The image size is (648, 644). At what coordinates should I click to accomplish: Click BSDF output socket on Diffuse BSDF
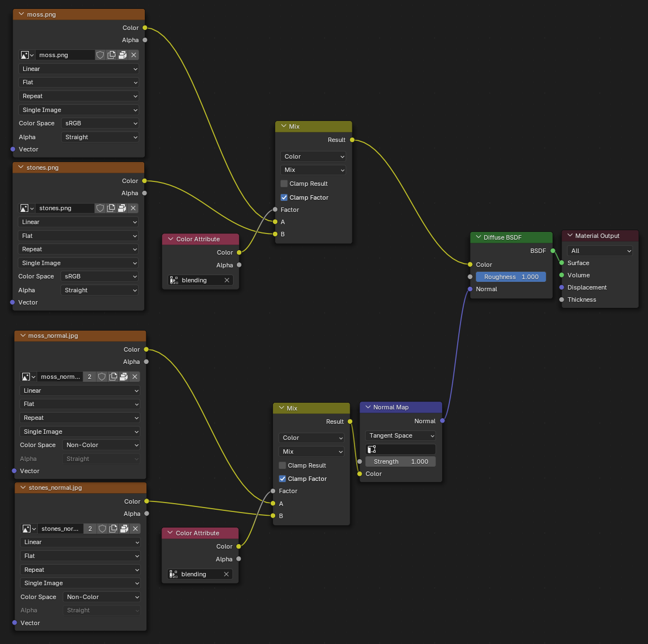553,251
